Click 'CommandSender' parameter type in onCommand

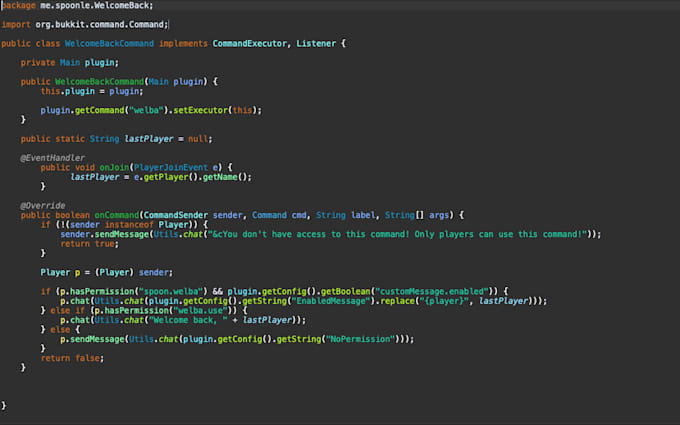(x=176, y=216)
